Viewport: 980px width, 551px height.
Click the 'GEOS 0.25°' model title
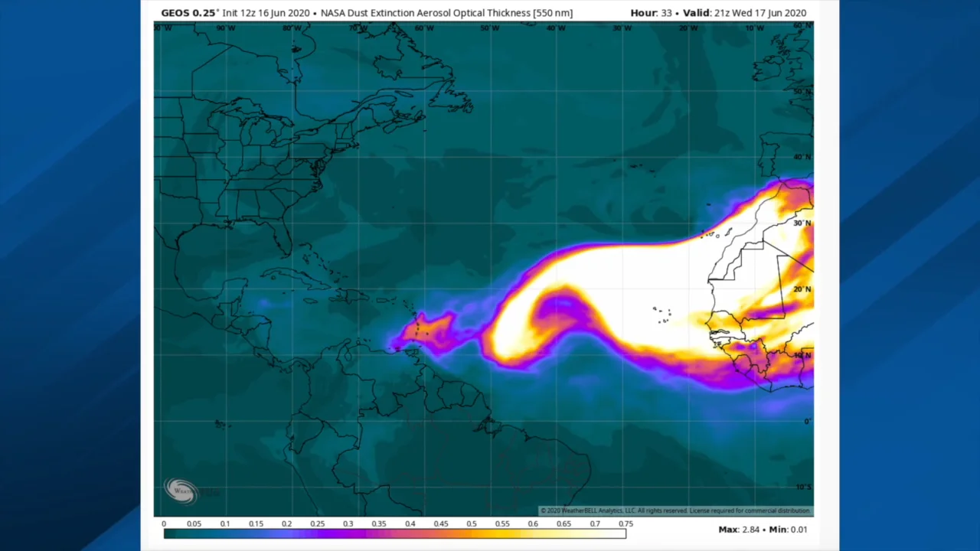[190, 13]
